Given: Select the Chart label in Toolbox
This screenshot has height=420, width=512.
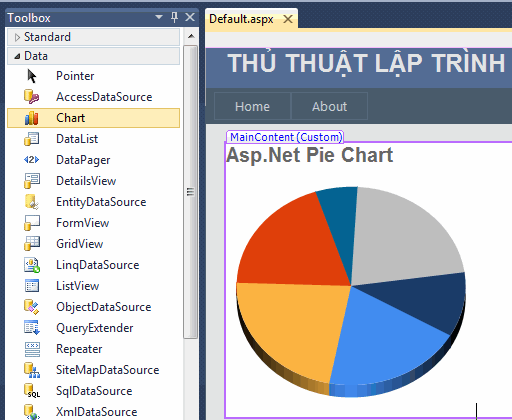Looking at the screenshot, I should pyautogui.click(x=70, y=118).
